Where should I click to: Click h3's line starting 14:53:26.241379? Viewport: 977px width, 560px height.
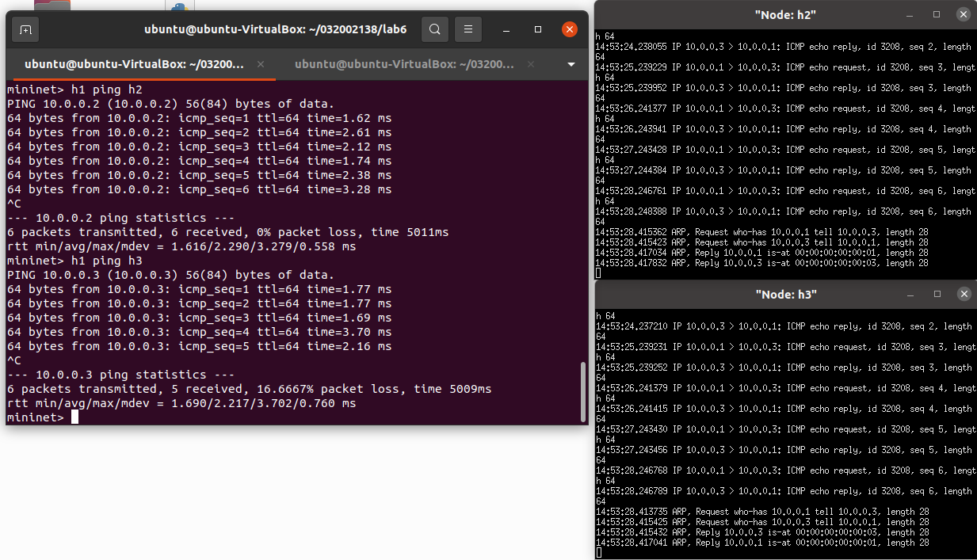(785, 388)
